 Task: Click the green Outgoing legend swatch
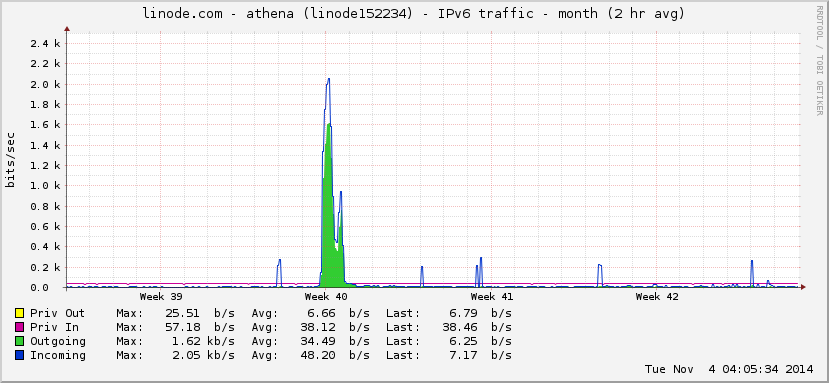click(20, 342)
